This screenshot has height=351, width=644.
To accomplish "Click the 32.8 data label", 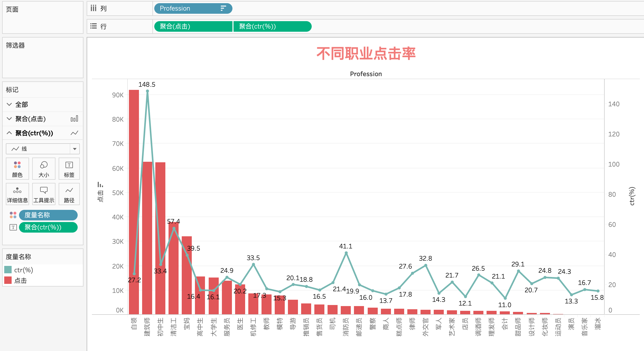I will point(426,258).
